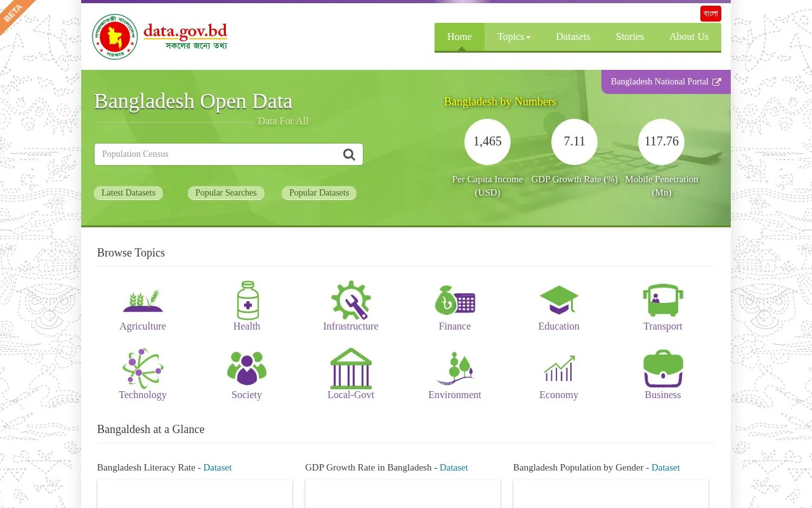Open the Health medicine bottle icon
812x508 pixels.
pyautogui.click(x=247, y=300)
